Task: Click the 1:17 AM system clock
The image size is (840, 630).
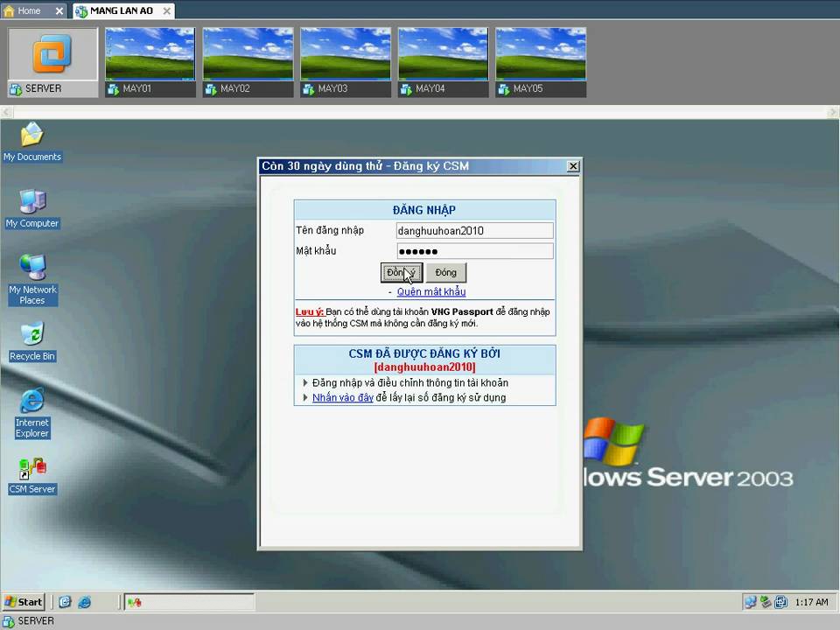Action: [812, 602]
